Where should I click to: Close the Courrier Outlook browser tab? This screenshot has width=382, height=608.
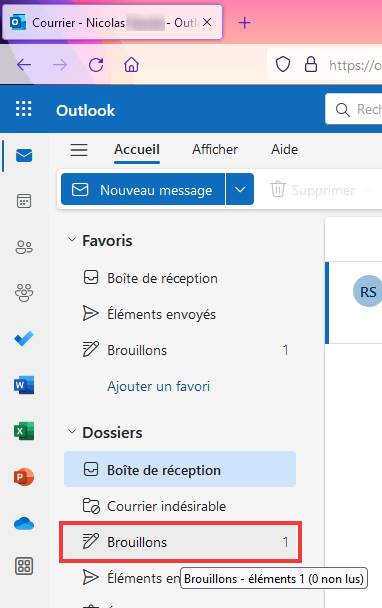pos(207,22)
